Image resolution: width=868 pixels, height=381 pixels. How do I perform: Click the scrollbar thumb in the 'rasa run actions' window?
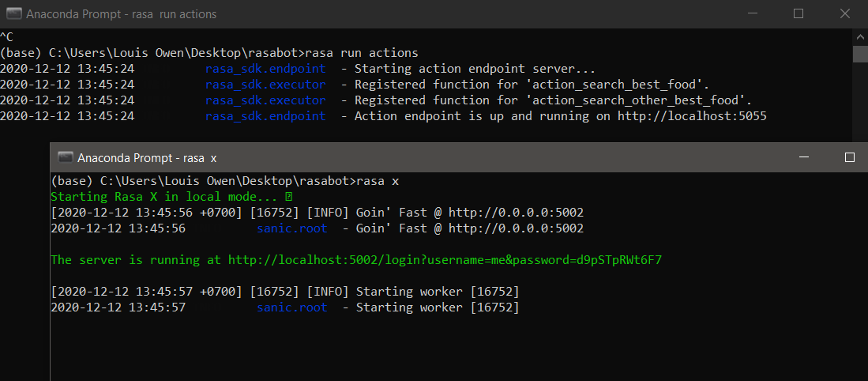859,55
